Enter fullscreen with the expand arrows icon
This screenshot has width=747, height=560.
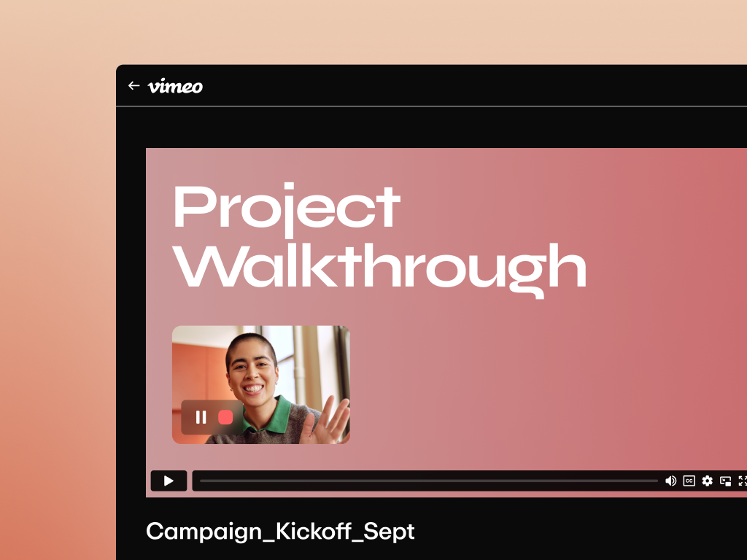coord(743,481)
